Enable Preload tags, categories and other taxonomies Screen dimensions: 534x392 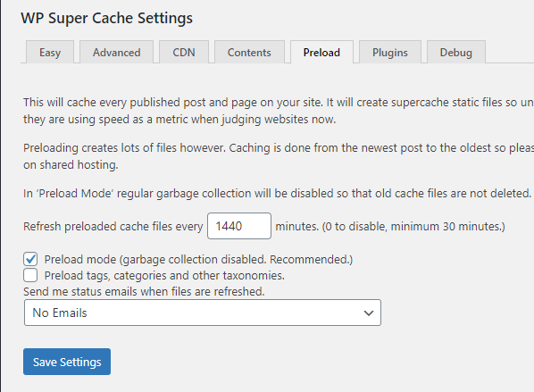(x=30, y=275)
